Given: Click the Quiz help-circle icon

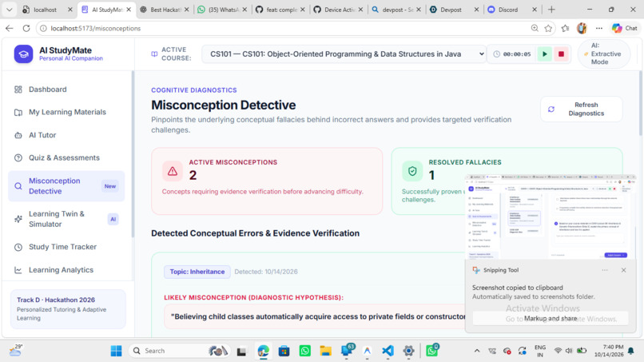Looking at the screenshot, I should point(18,157).
